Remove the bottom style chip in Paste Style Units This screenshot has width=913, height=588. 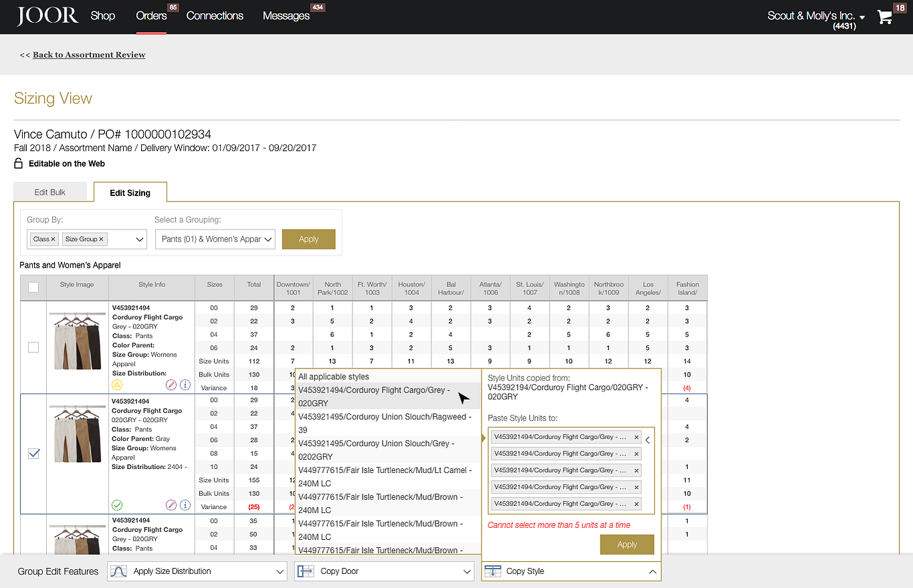[636, 504]
